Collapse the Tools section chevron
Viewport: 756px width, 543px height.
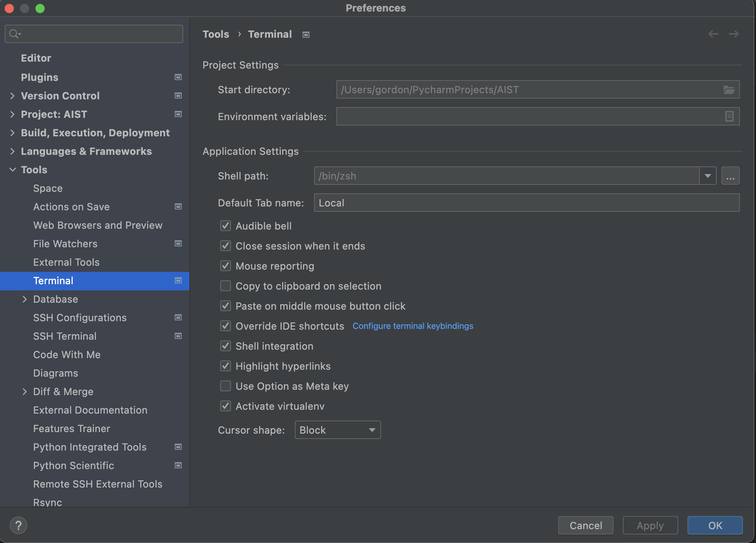point(12,170)
